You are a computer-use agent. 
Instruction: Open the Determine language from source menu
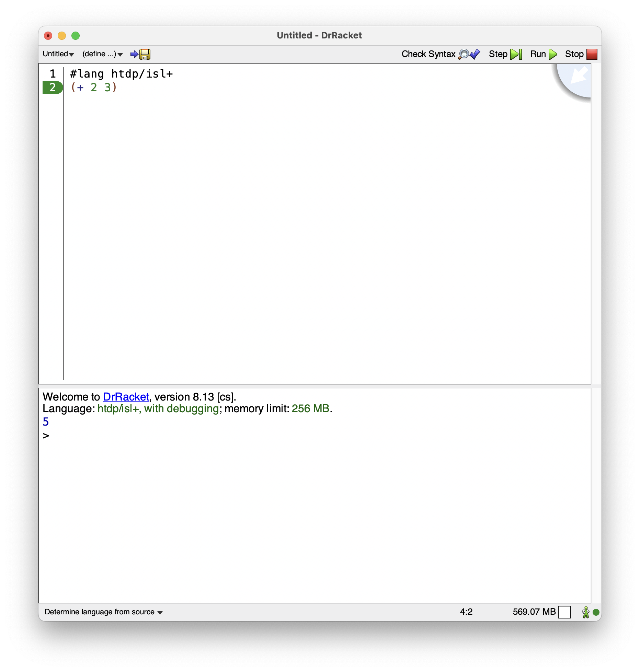(103, 612)
